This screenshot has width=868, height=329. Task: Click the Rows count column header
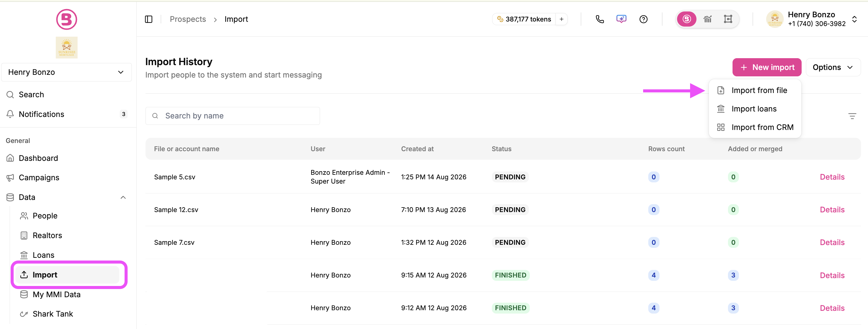[666, 149]
